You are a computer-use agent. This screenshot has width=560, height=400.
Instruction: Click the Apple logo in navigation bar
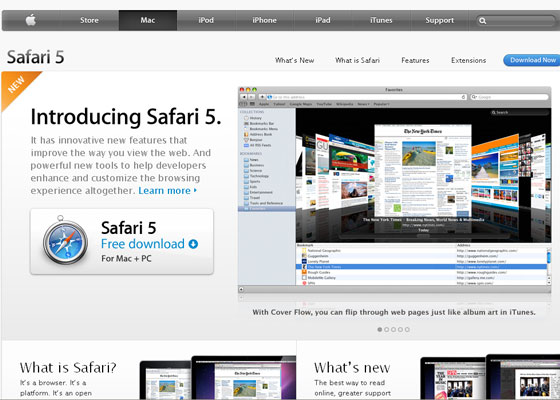coord(31,20)
